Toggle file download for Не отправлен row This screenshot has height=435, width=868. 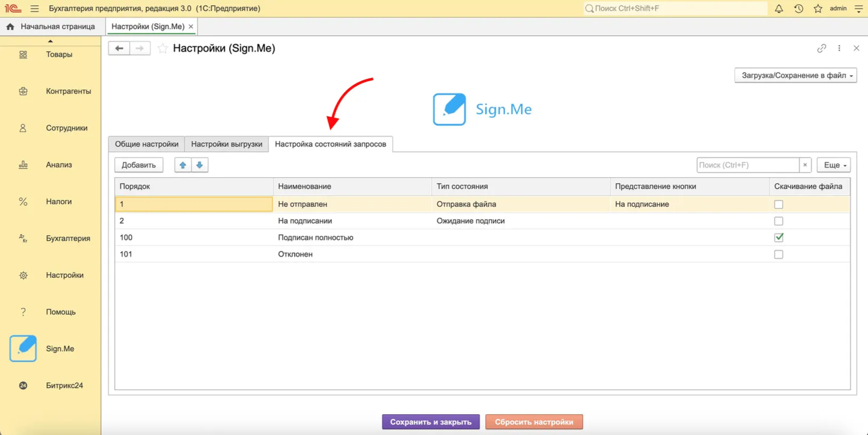click(779, 204)
